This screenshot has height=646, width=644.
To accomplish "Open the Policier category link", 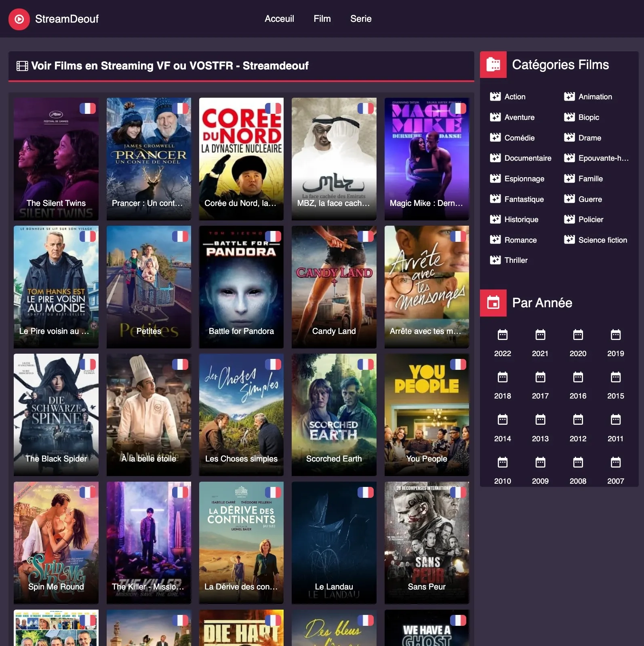I will click(591, 220).
